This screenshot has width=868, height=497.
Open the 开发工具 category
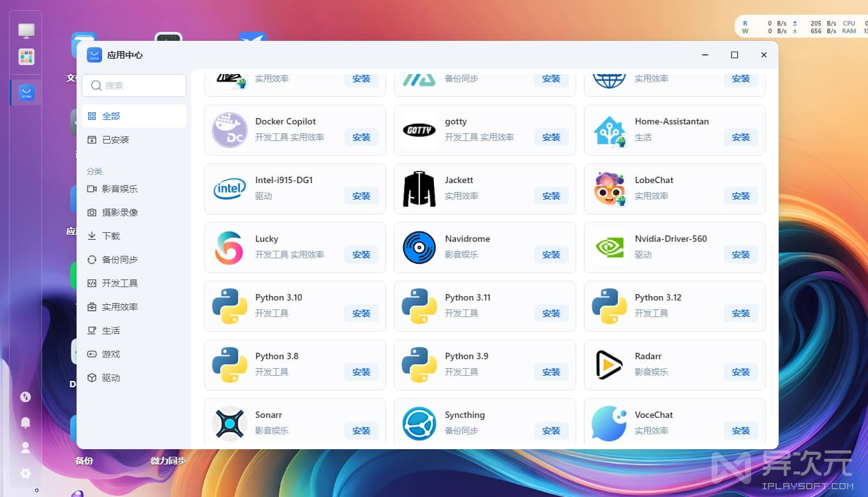point(119,283)
